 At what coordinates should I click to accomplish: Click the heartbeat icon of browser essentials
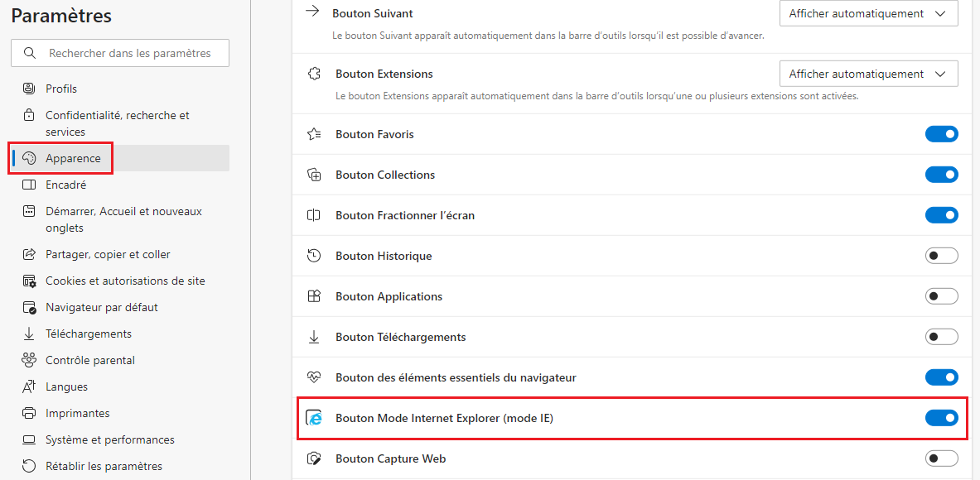pos(314,377)
